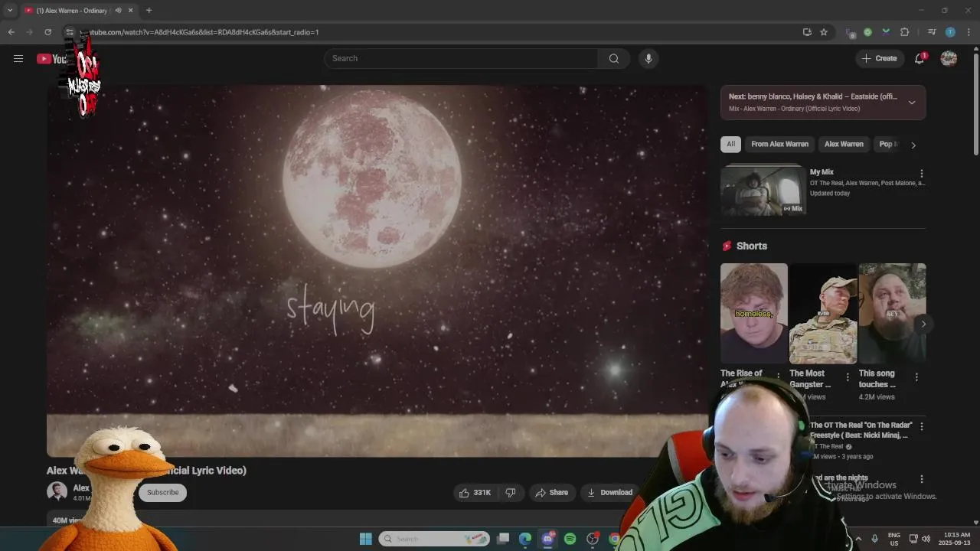Show next Shorts with the arrow

pos(923,324)
